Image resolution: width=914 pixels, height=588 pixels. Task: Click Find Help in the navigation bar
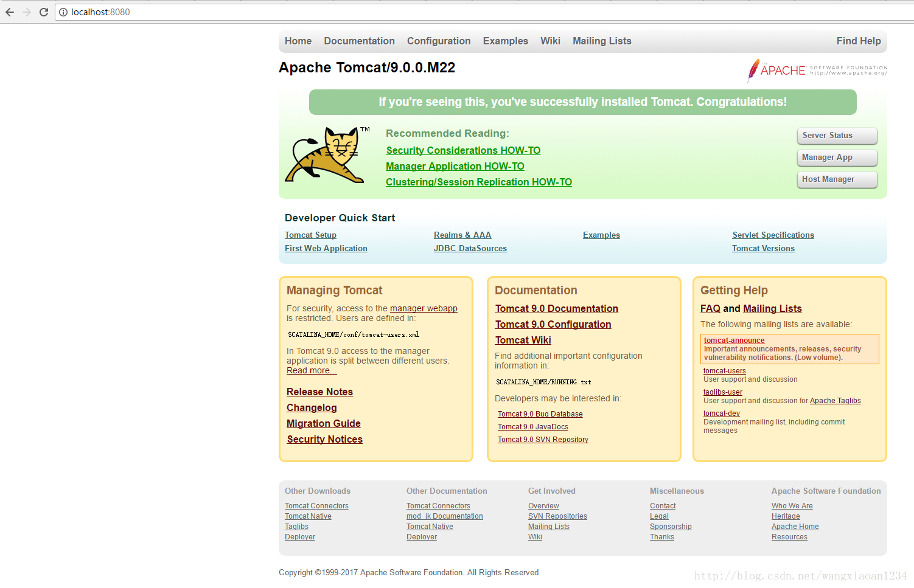coord(859,41)
